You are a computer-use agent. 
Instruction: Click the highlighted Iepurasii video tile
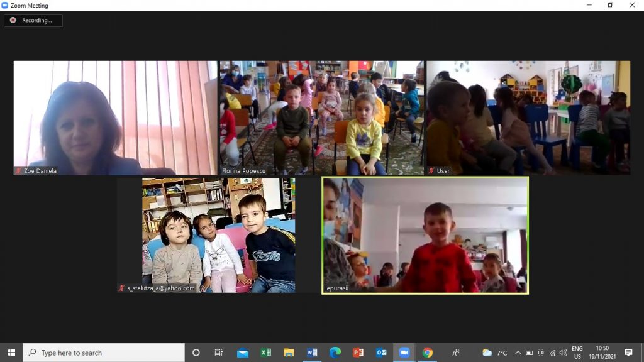point(425,234)
